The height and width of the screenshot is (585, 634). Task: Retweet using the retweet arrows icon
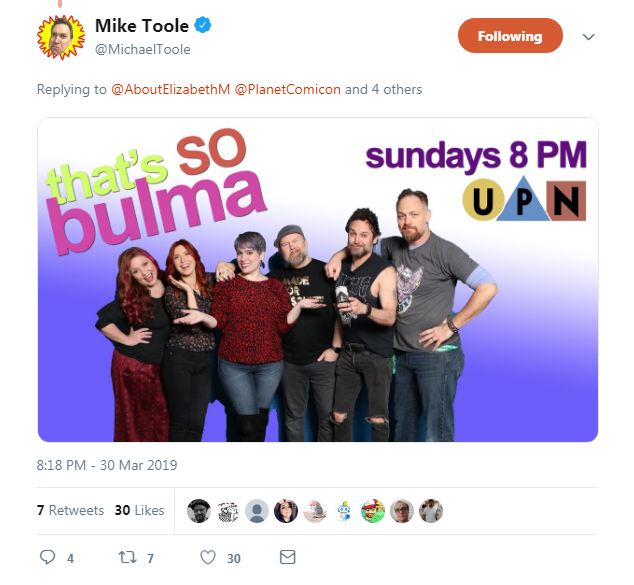pos(127,558)
